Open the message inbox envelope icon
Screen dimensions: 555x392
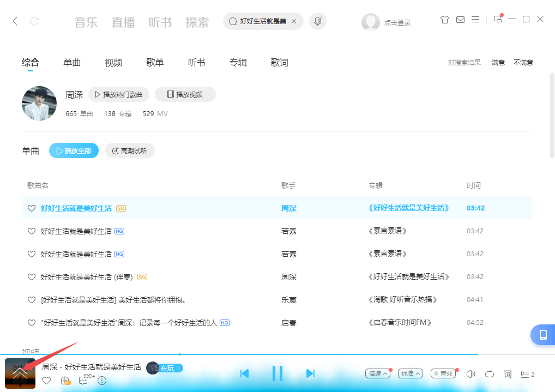pos(460,19)
